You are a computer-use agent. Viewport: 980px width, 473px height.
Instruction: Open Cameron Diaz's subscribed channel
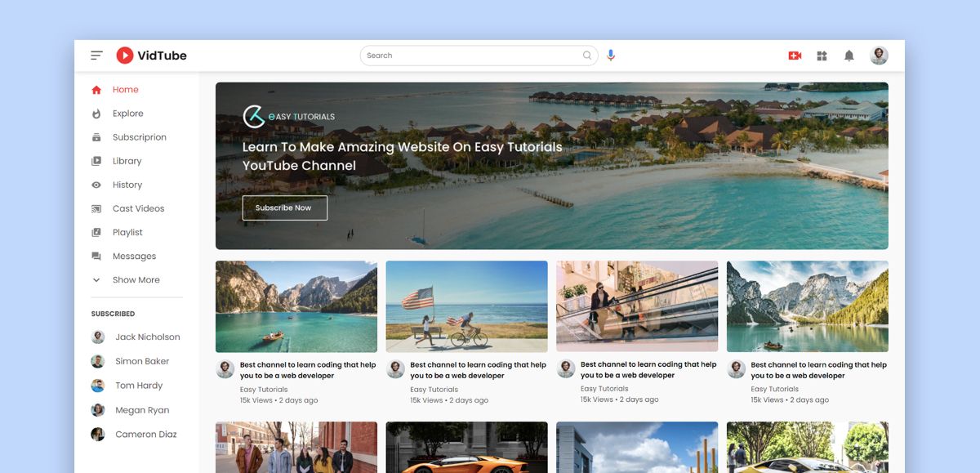pyautogui.click(x=145, y=435)
